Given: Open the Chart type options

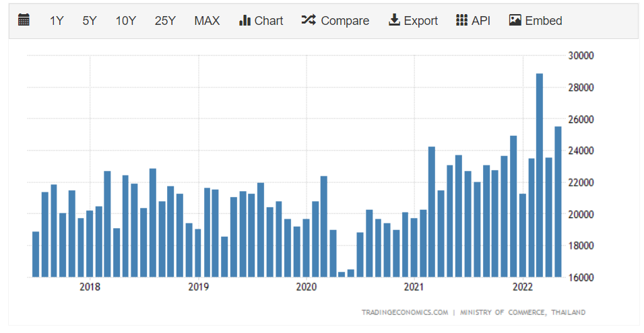Looking at the screenshot, I should tap(261, 21).
